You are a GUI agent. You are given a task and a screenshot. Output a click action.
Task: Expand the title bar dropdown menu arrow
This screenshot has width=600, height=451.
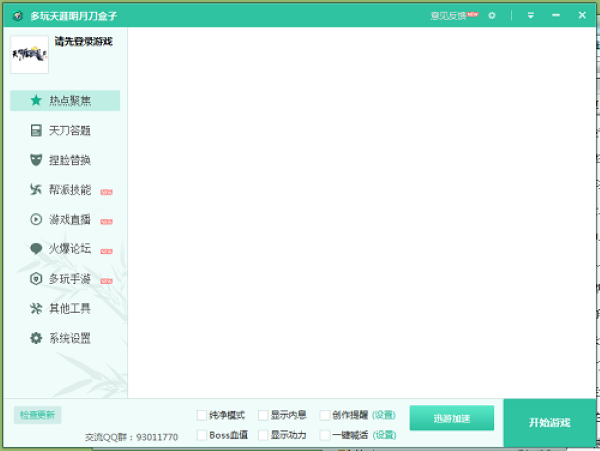tap(531, 16)
